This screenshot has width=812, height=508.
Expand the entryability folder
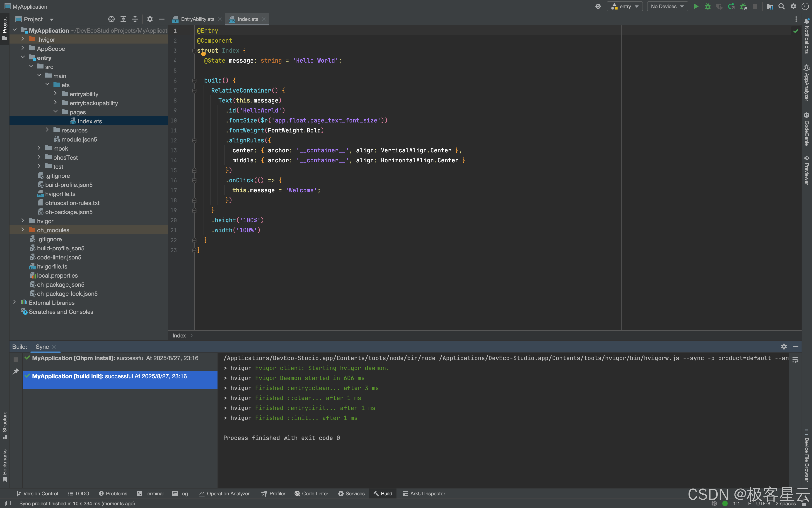(x=55, y=94)
